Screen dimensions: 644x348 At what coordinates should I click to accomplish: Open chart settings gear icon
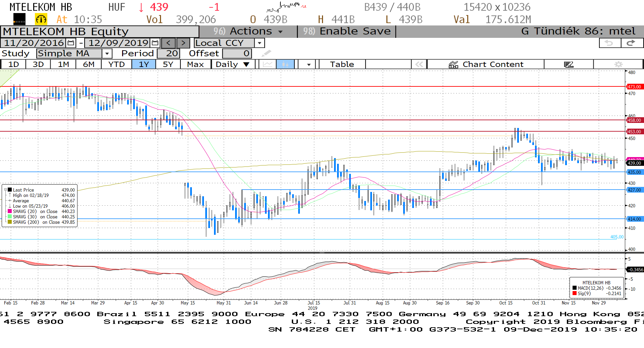coord(619,64)
